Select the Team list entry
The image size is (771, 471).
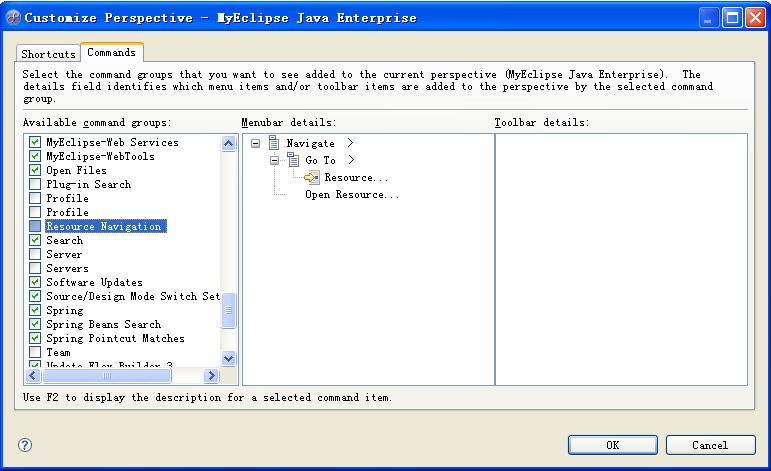59,353
